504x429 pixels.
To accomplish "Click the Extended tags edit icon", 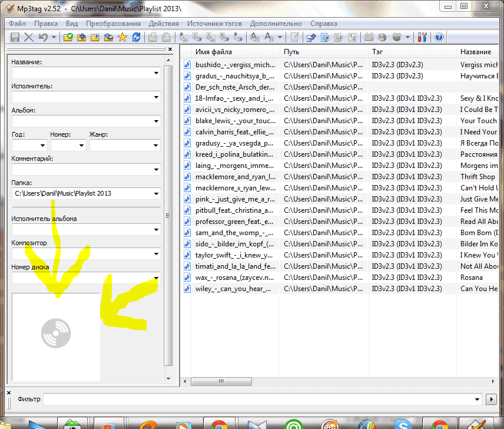I will (295, 37).
